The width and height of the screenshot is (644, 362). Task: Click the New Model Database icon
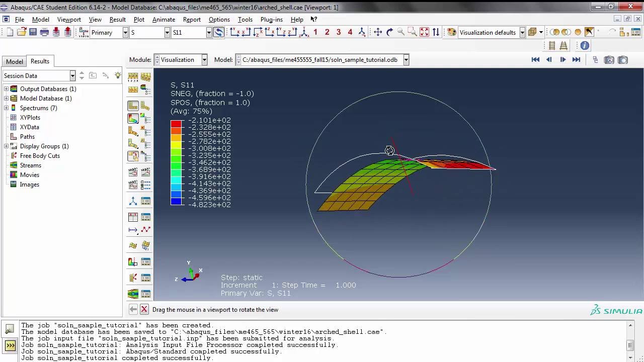(10, 32)
